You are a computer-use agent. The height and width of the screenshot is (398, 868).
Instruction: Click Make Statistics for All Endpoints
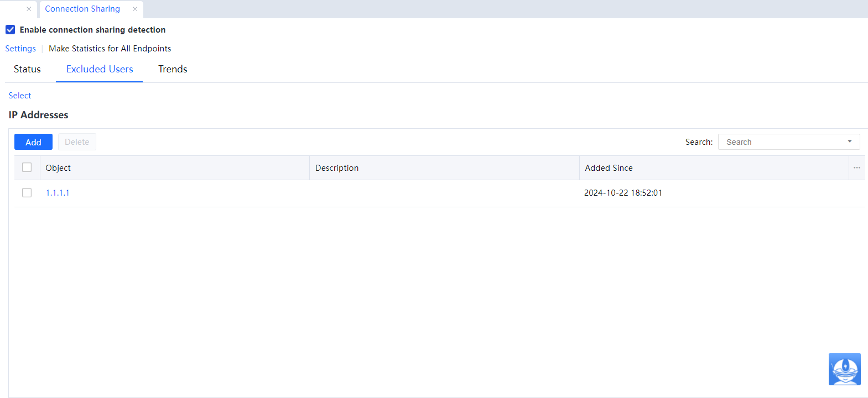pos(110,49)
